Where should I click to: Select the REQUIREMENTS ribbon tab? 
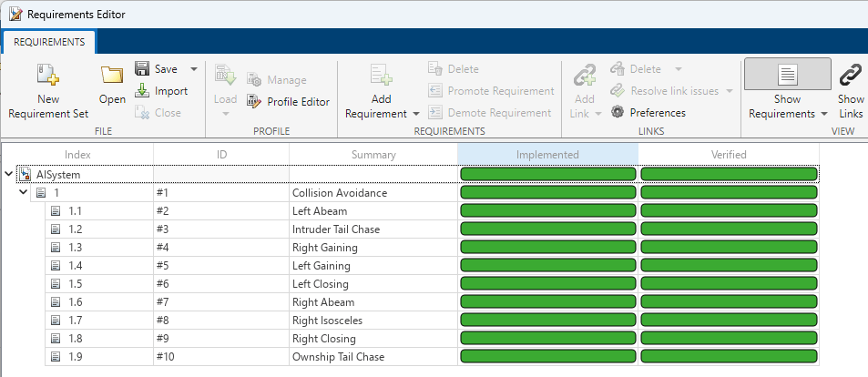point(49,42)
